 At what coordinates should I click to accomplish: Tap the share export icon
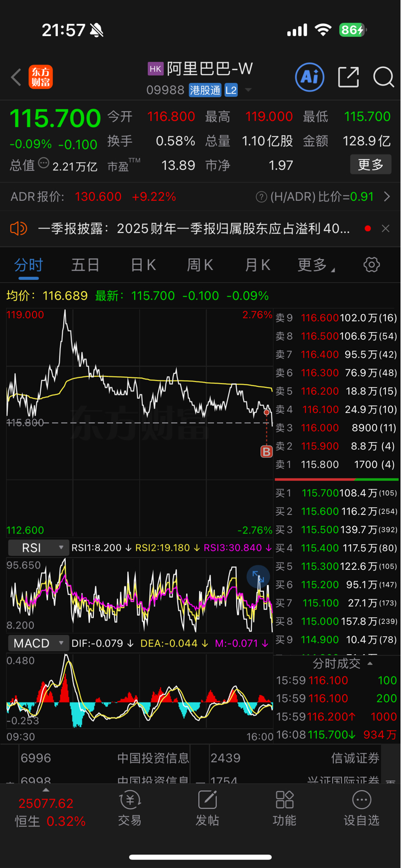click(x=348, y=77)
